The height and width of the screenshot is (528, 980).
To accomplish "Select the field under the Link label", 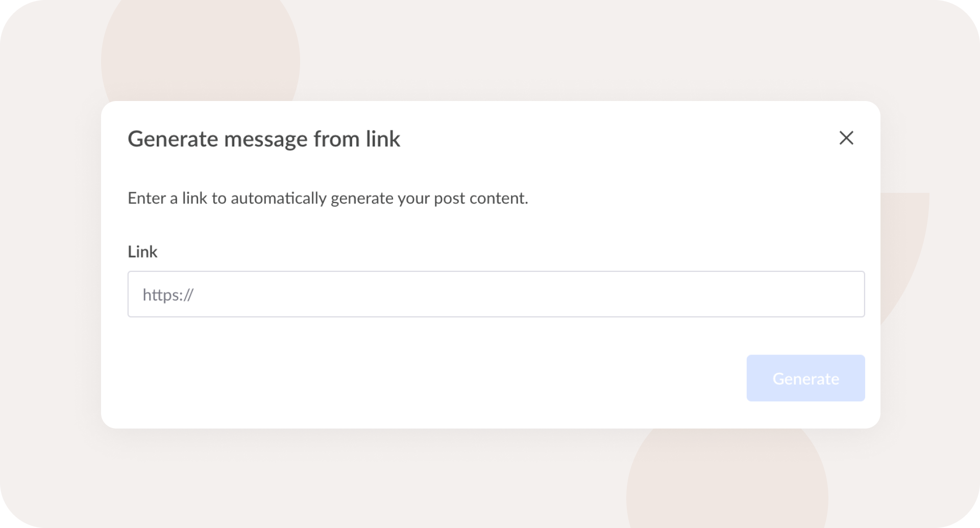I will pos(496,294).
